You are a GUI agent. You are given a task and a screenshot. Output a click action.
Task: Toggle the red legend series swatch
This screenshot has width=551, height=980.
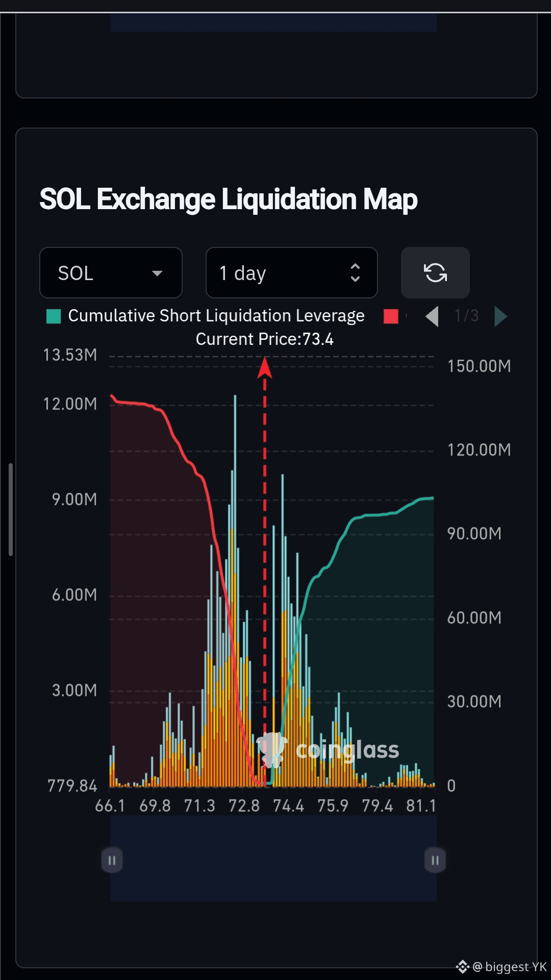coord(391,316)
